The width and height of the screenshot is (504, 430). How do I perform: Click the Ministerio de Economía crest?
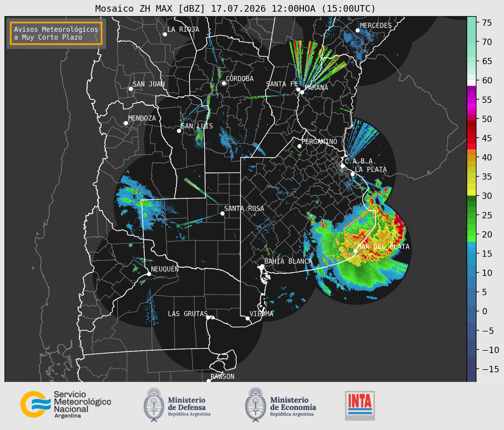256,405
